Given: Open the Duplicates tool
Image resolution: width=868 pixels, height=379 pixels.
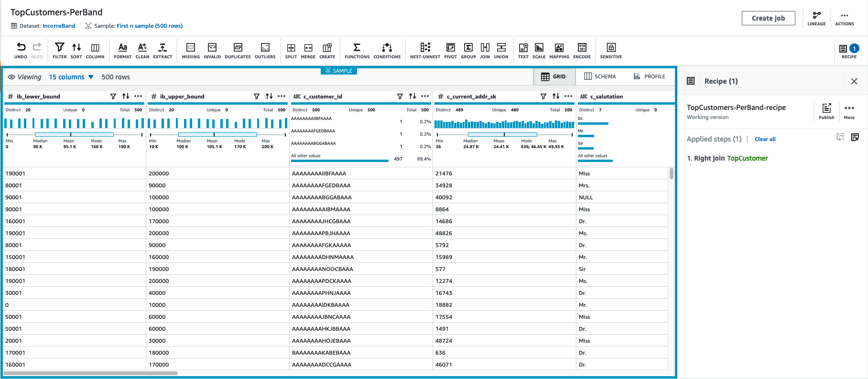Looking at the screenshot, I should coord(238,50).
